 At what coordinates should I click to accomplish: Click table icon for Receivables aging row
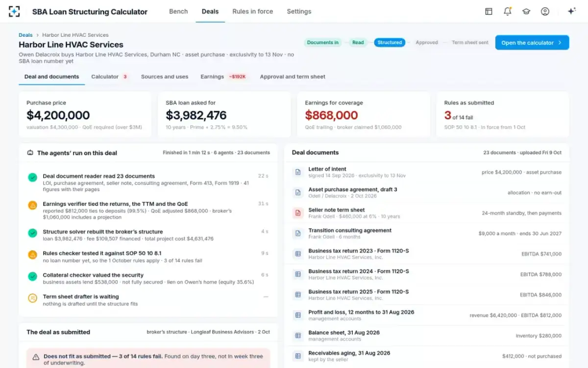[297, 356]
